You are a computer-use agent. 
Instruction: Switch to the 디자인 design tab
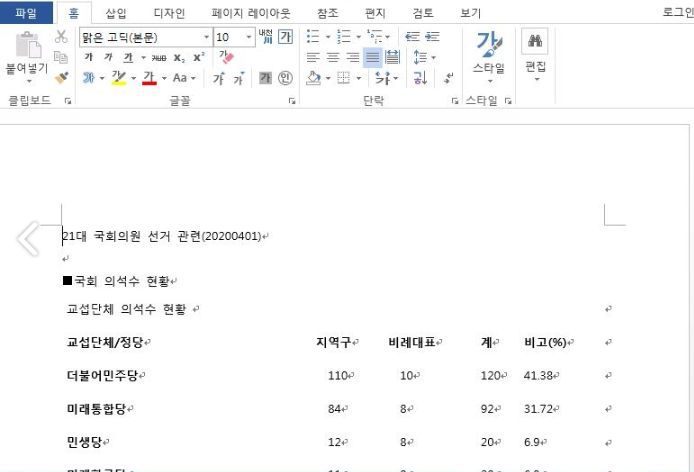[169, 13]
